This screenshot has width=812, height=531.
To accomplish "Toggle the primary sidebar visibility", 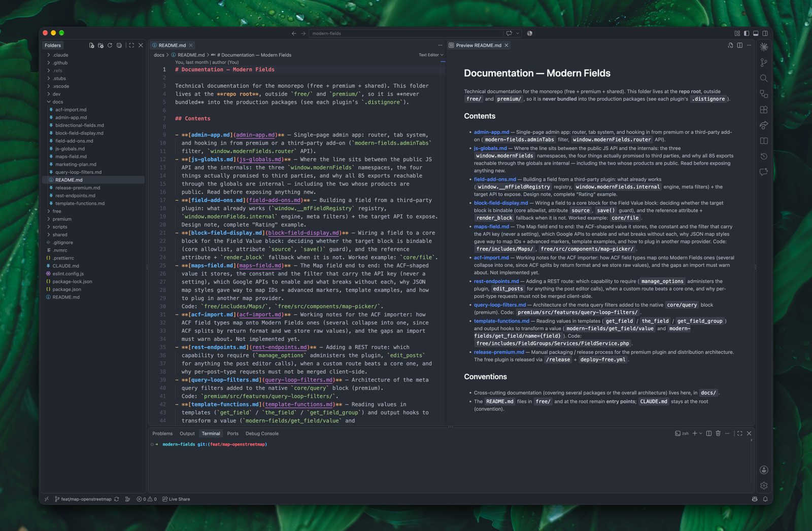I will (x=747, y=33).
